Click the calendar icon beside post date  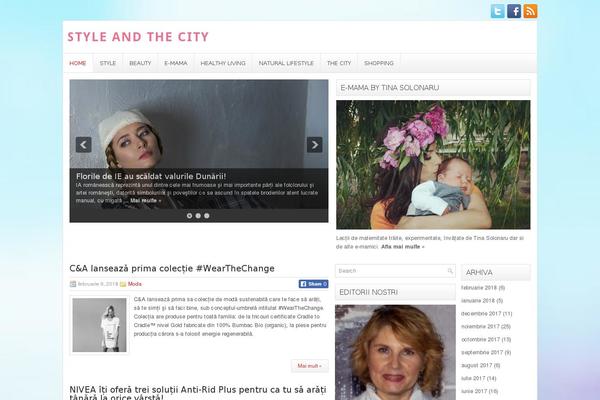coord(73,284)
